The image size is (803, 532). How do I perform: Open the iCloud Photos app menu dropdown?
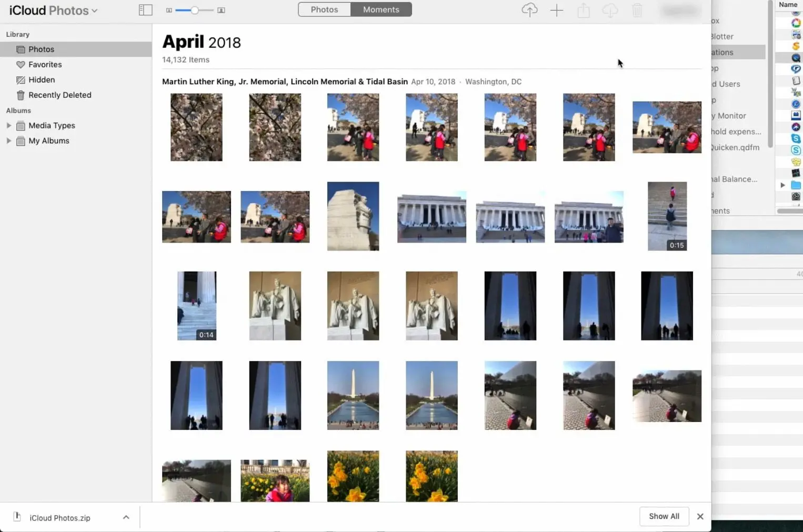[x=95, y=10]
